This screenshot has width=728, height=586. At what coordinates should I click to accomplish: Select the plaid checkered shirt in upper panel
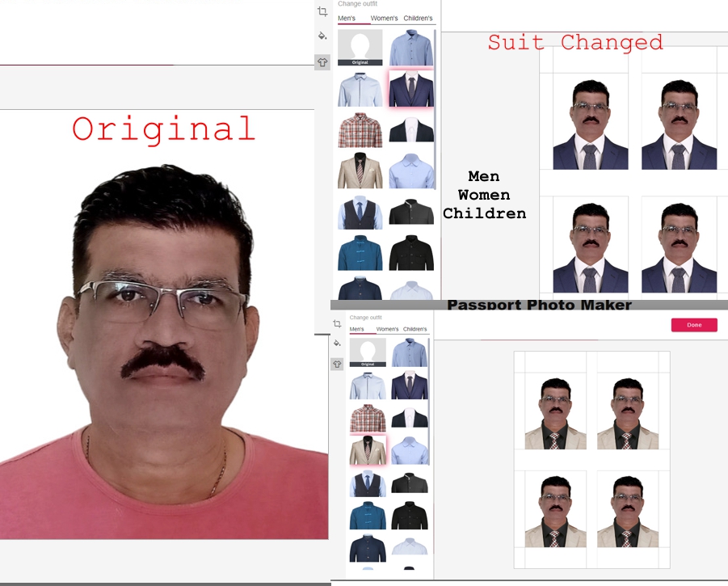360,130
